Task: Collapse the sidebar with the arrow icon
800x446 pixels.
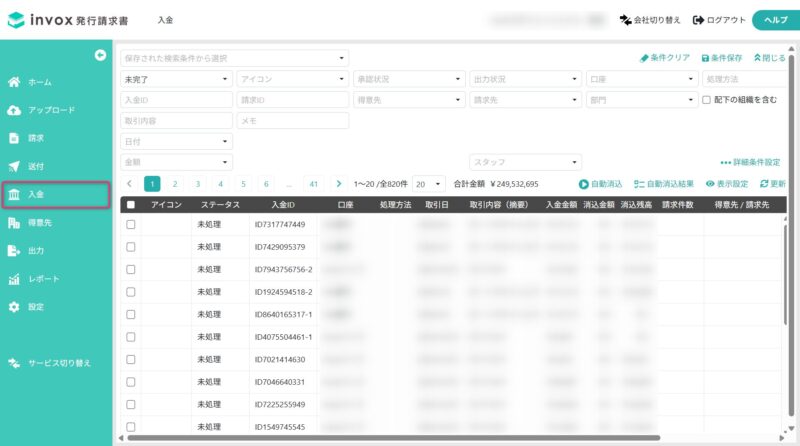Action: (100, 54)
